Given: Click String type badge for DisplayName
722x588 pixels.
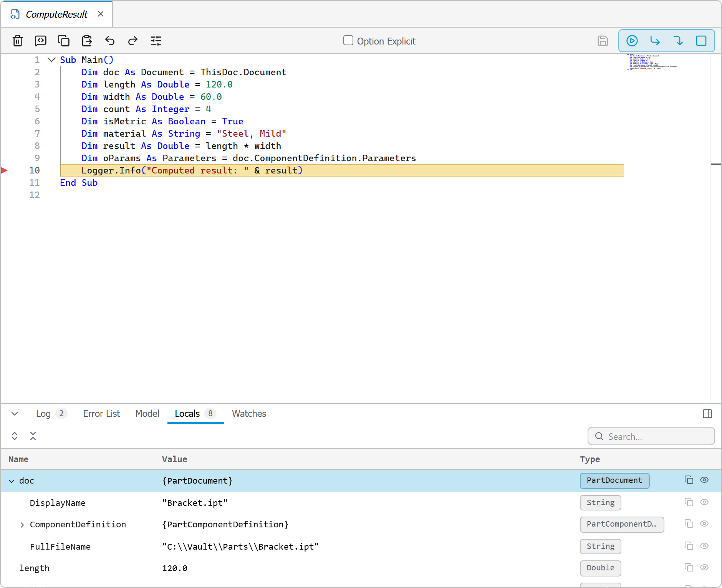Looking at the screenshot, I should [600, 503].
